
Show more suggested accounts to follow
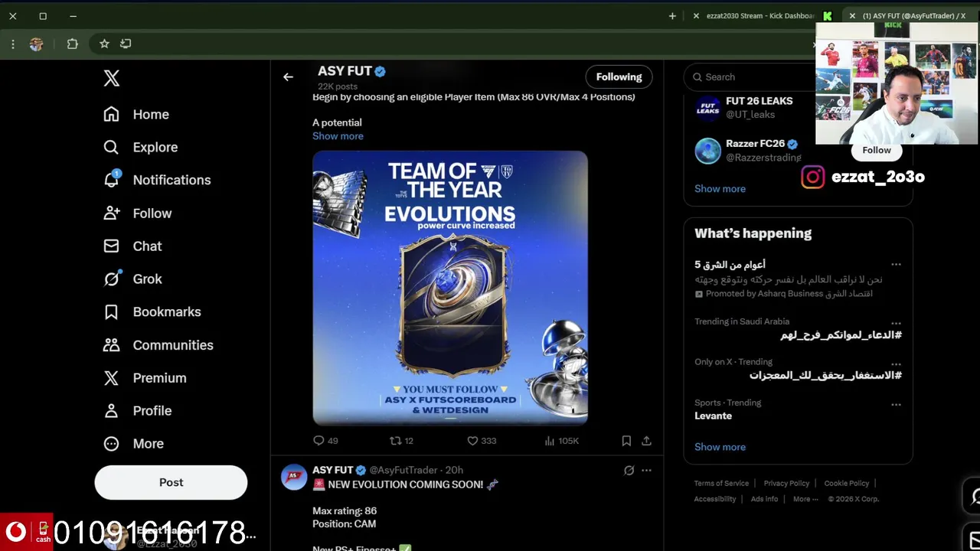click(x=720, y=189)
